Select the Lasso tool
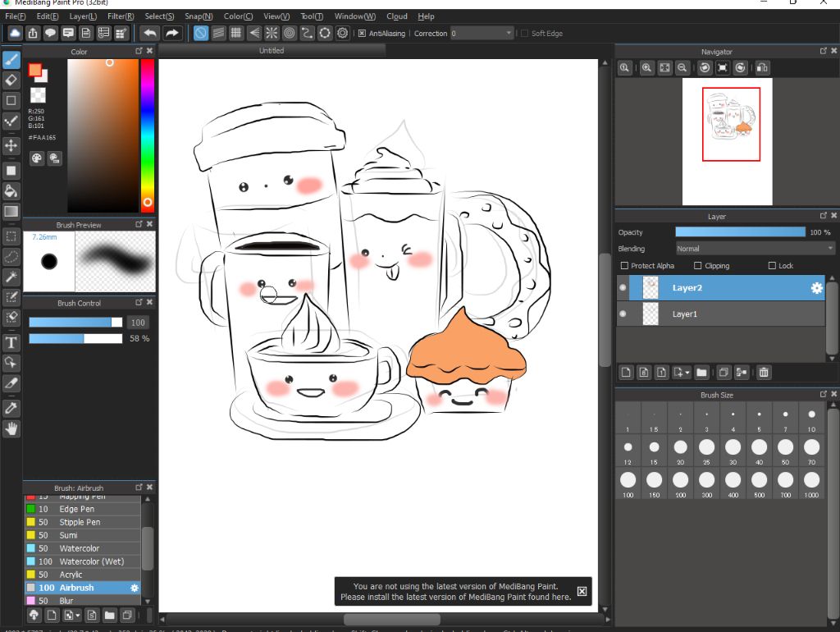Screen dimensions: 840x632 coord(11,257)
